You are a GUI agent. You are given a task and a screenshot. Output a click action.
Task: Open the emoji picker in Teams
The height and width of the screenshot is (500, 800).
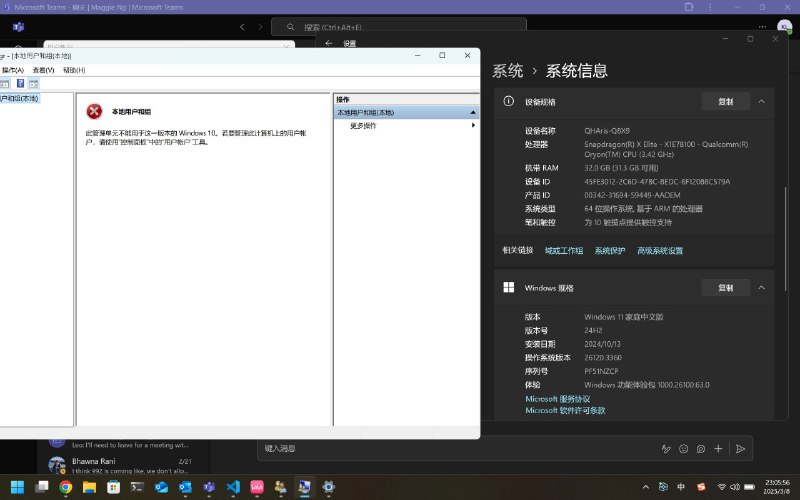pos(684,448)
